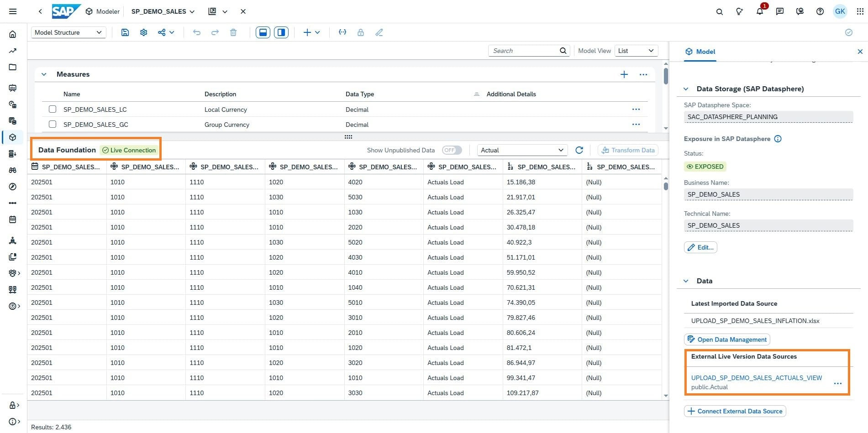
Task: Click Open Data Management button
Action: (x=727, y=339)
